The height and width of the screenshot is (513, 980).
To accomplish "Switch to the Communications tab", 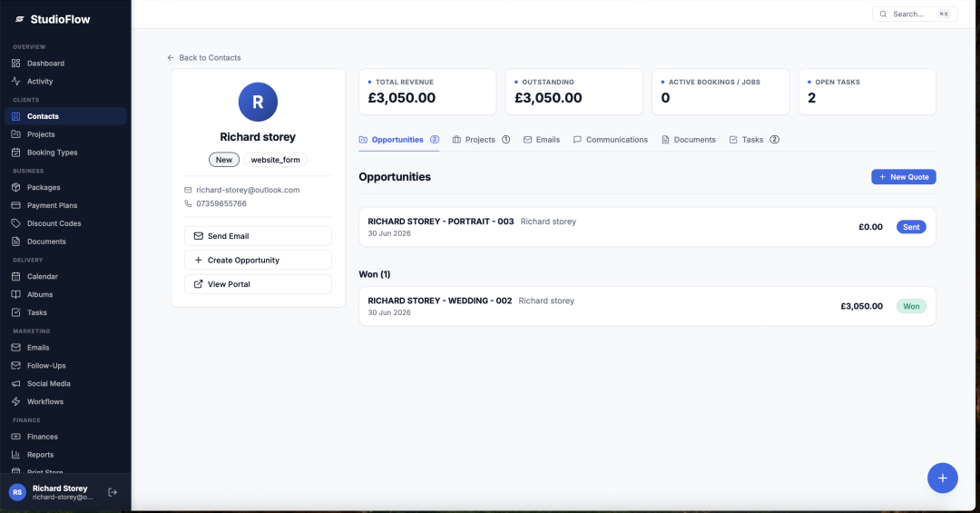I will pyautogui.click(x=611, y=140).
